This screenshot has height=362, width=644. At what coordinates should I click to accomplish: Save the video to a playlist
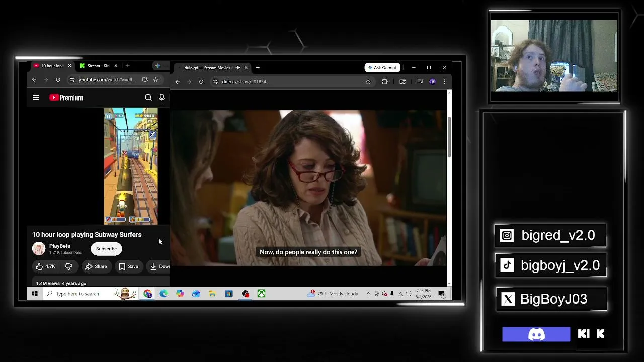pyautogui.click(x=128, y=266)
